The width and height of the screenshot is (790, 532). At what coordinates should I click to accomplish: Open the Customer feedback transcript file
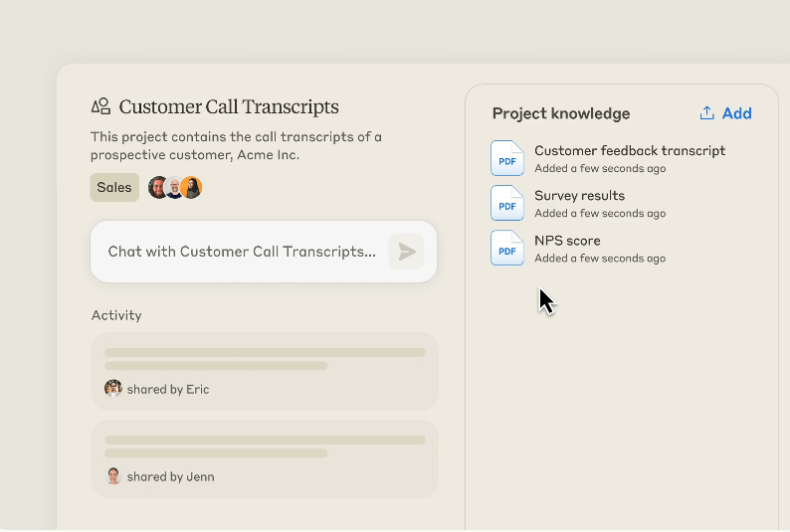629,151
